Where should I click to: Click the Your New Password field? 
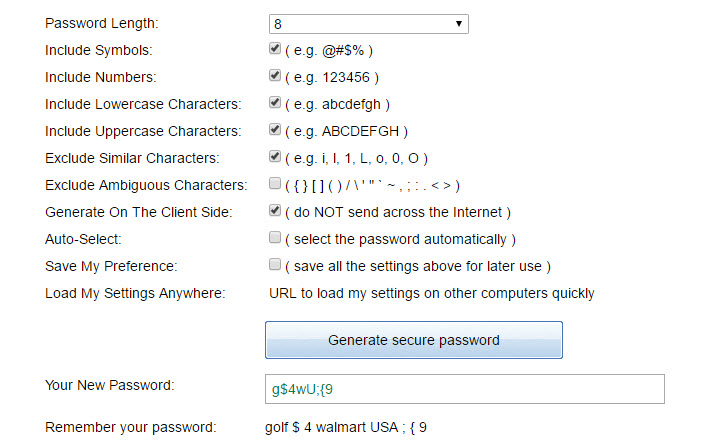click(464, 389)
